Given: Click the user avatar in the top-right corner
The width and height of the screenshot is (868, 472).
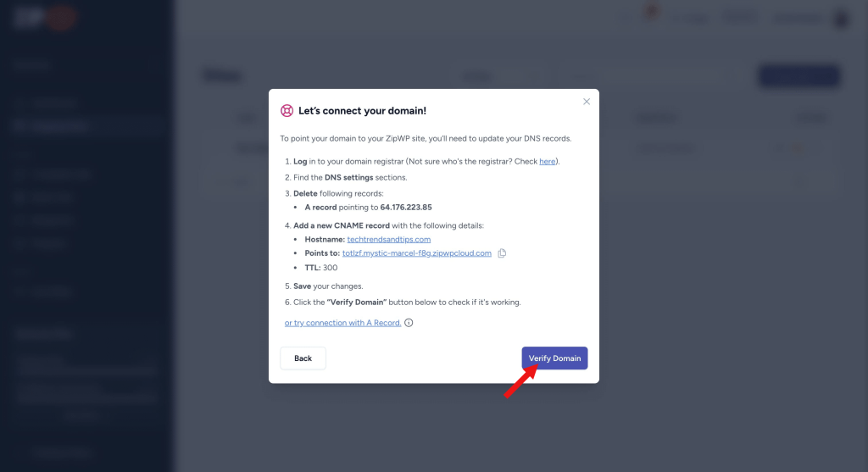Looking at the screenshot, I should click(841, 19).
